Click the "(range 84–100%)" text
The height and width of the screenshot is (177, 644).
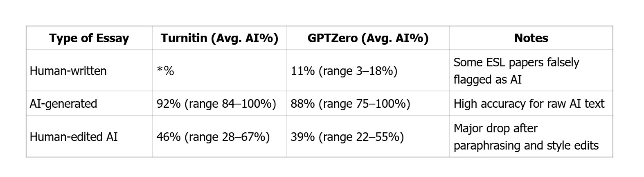[230, 104]
